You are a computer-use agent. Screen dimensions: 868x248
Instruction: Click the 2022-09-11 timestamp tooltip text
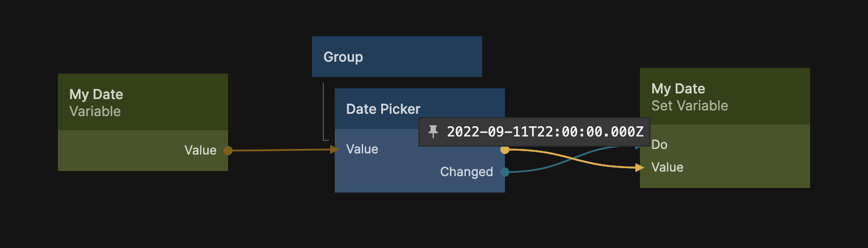(545, 132)
